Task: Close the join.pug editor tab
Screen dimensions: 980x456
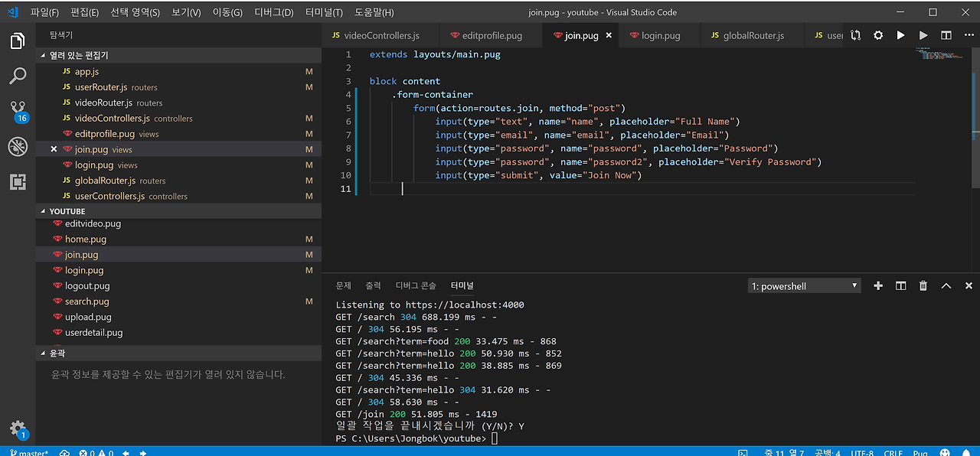Action: pyautogui.click(x=609, y=35)
